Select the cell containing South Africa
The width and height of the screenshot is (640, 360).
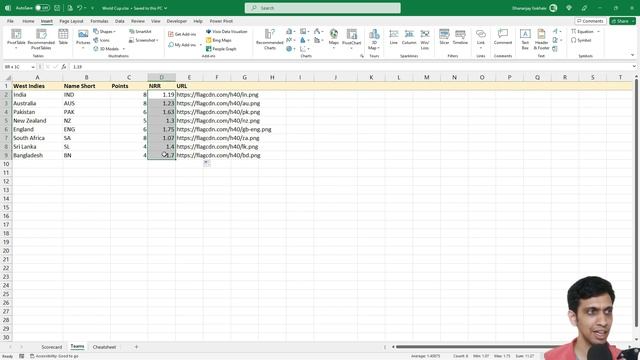tap(38, 138)
